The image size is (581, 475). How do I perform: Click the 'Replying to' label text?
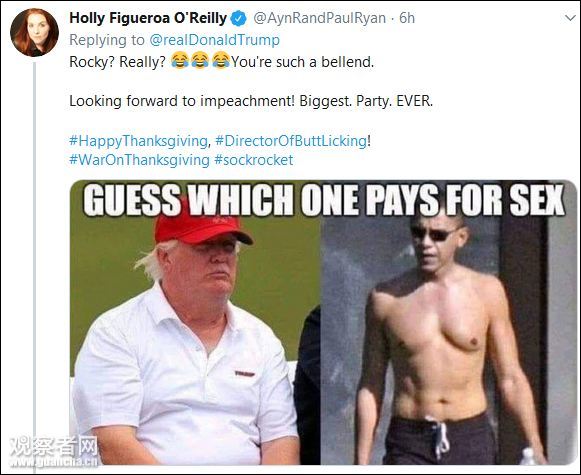click(107, 40)
